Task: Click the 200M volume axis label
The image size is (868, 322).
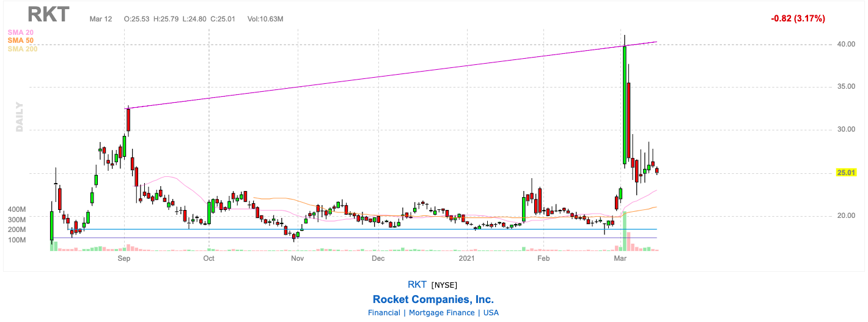Action: [16, 230]
